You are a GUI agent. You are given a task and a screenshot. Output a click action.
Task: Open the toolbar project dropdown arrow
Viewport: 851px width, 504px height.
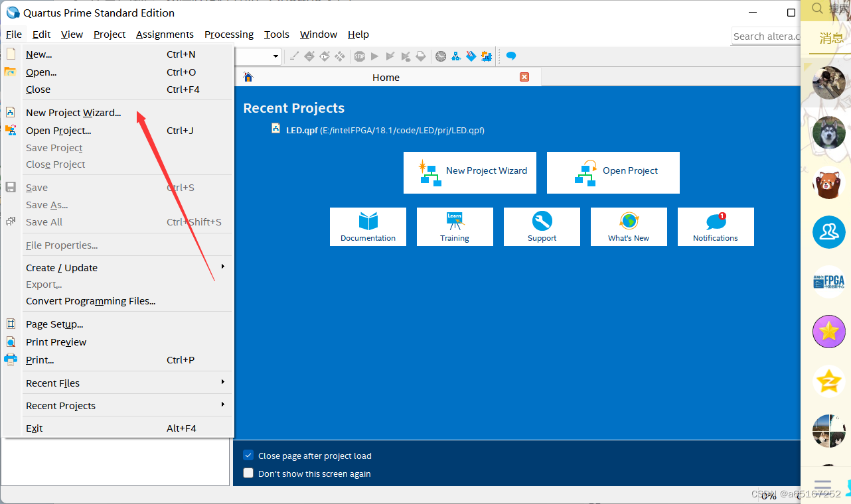click(276, 56)
